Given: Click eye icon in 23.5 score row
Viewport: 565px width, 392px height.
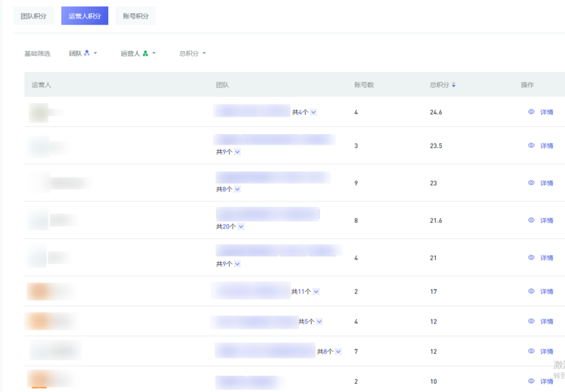Looking at the screenshot, I should tap(531, 145).
